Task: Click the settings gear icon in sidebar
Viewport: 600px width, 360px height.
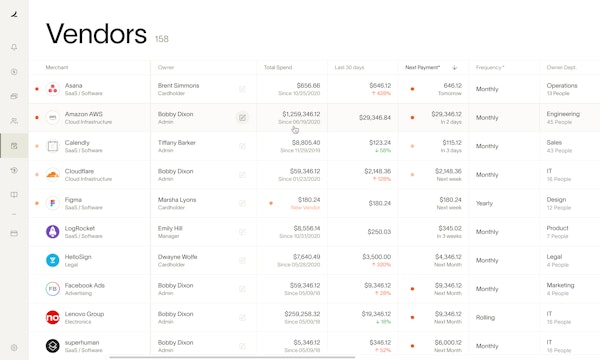Action: tap(14, 348)
